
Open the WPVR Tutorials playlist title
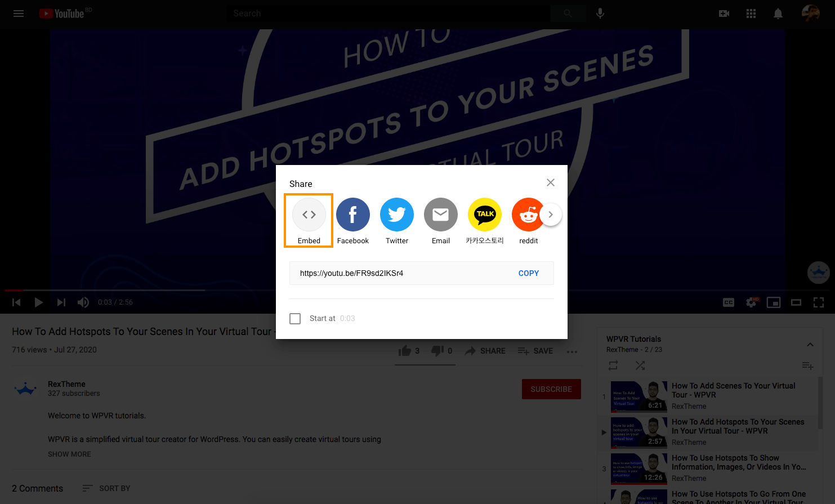click(x=633, y=339)
